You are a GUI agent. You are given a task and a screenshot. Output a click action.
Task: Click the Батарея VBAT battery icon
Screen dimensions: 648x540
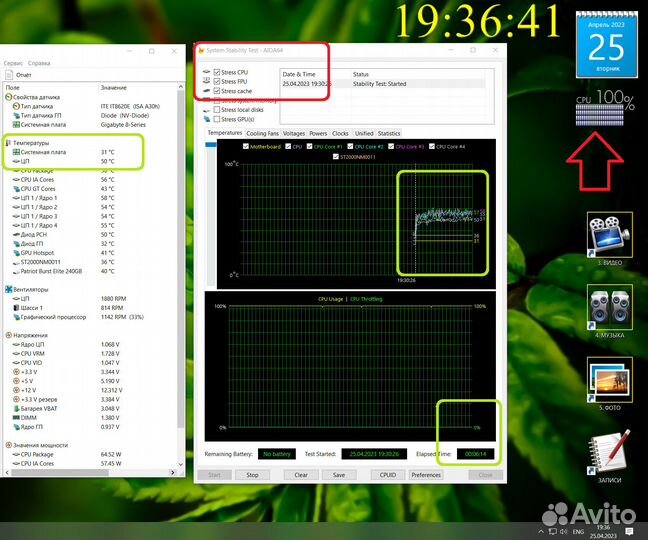click(x=17, y=408)
